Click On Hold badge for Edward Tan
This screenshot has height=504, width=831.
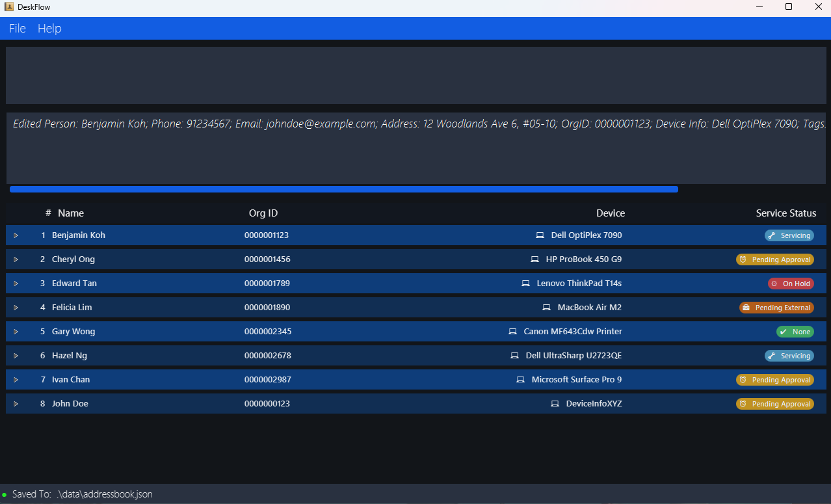(791, 284)
